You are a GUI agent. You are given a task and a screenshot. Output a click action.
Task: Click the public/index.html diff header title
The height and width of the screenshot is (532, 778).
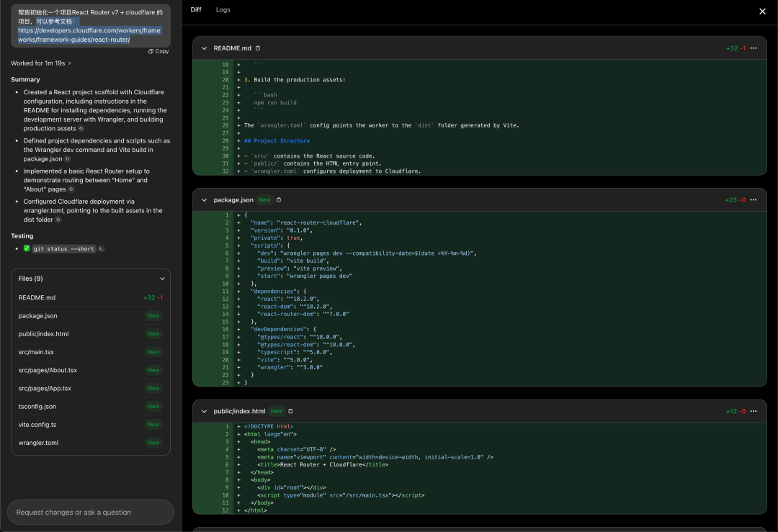click(239, 411)
